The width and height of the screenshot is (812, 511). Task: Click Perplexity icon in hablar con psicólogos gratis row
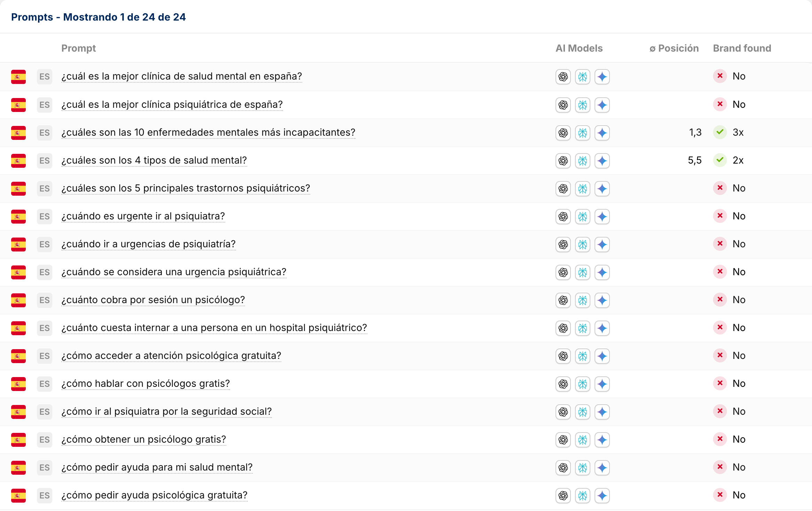coord(582,384)
